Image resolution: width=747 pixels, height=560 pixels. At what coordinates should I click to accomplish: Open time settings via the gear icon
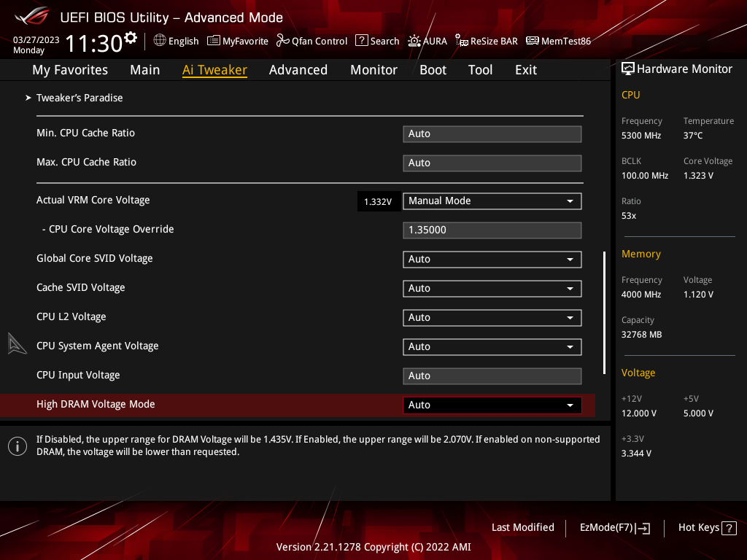click(x=131, y=38)
